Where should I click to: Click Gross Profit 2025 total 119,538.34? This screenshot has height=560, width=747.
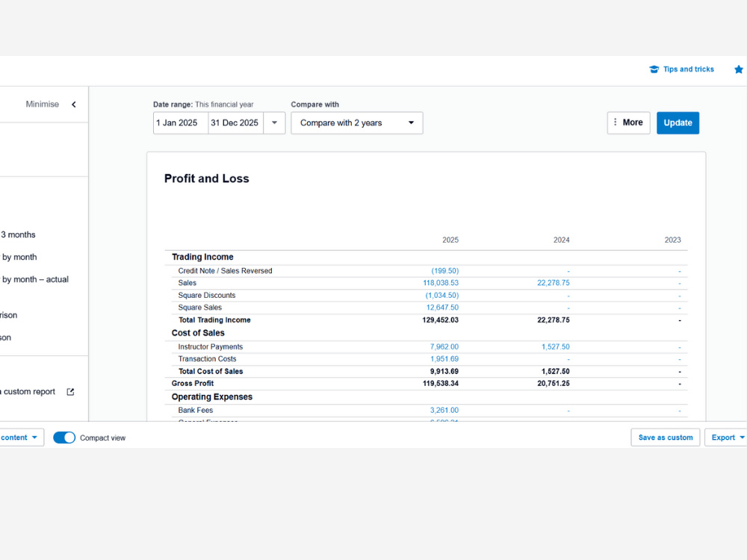click(x=440, y=383)
